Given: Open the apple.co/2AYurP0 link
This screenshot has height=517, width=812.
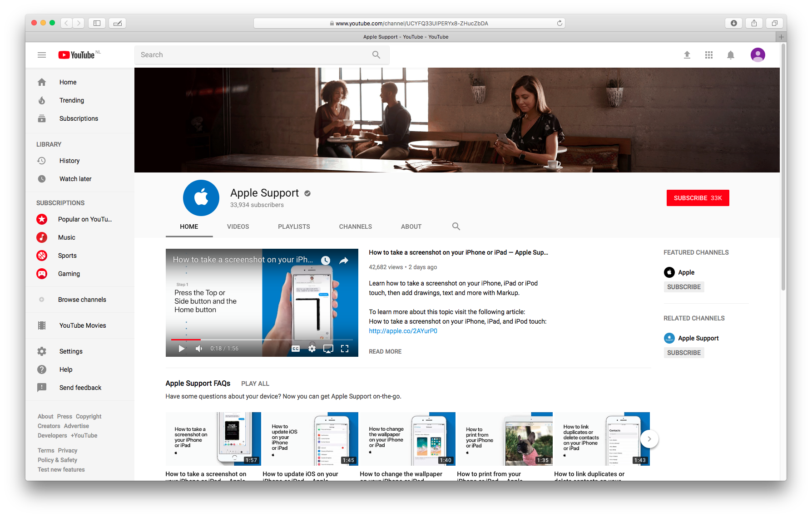Looking at the screenshot, I should coord(403,331).
